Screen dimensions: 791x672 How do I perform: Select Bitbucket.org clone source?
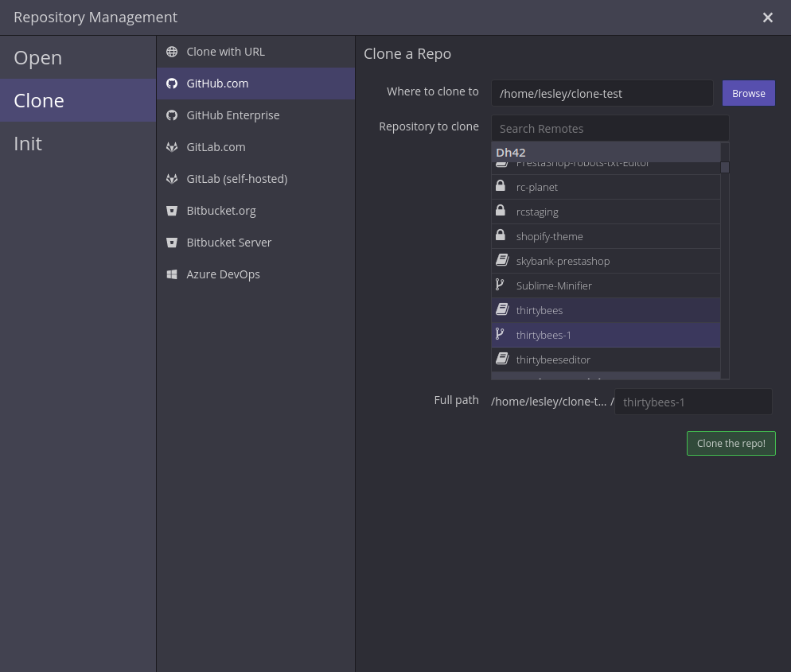pyautogui.click(x=255, y=211)
